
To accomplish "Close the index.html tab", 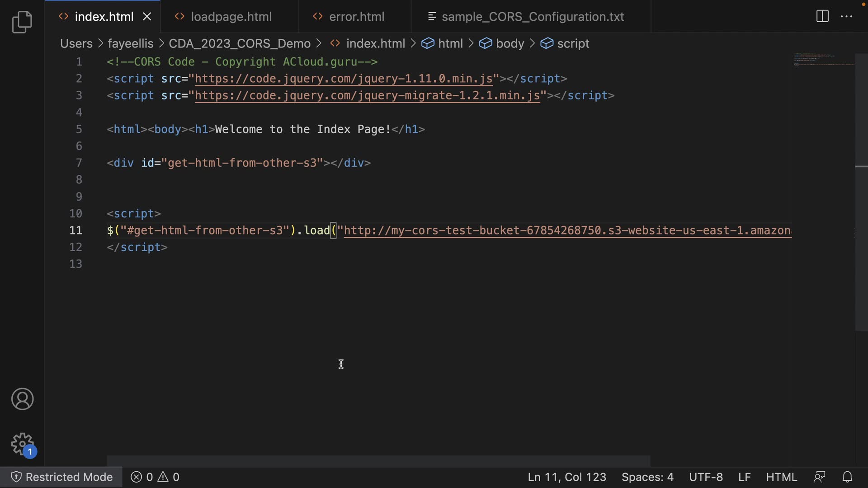I will (x=147, y=17).
